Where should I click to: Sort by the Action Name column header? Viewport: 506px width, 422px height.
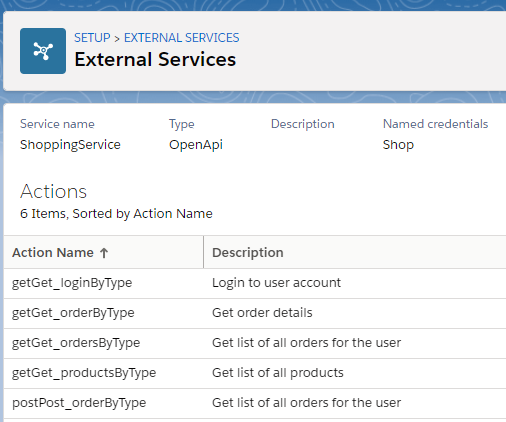click(53, 253)
